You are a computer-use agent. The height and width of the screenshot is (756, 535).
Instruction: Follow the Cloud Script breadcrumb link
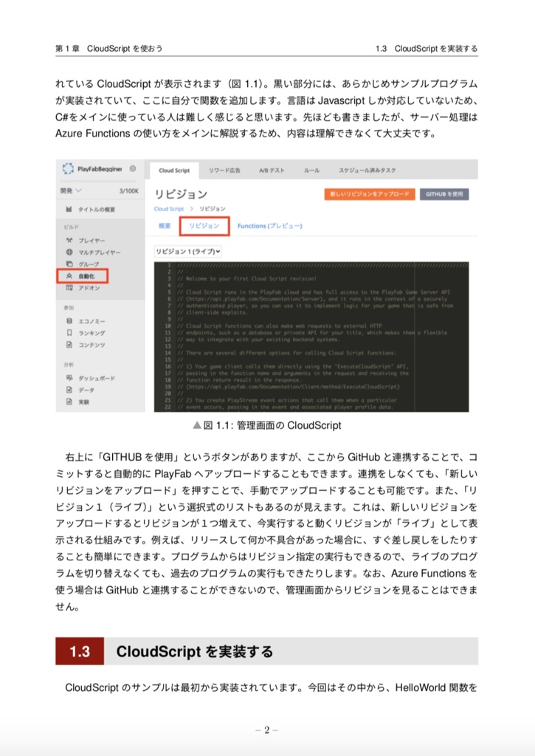click(x=169, y=209)
